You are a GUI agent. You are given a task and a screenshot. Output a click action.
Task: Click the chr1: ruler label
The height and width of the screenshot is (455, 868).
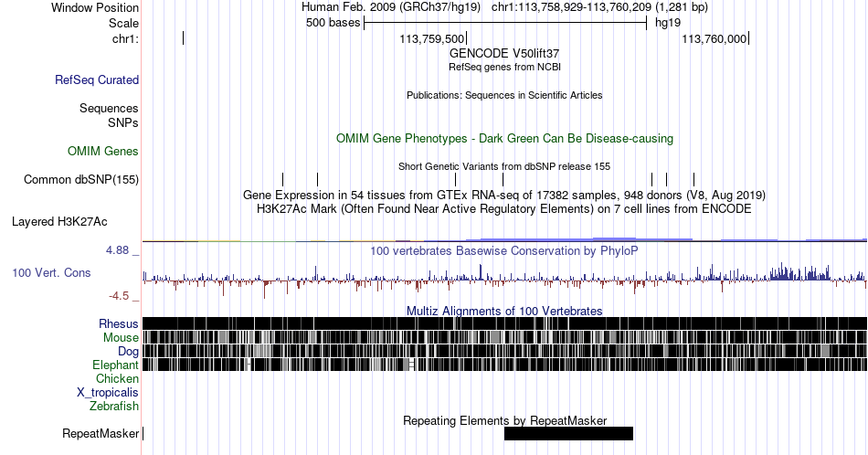pos(125,38)
